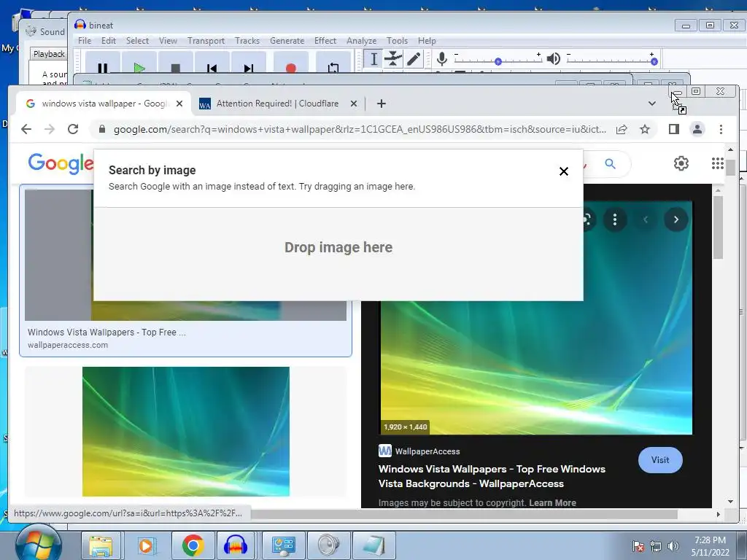The image size is (747, 560).
Task: Bookmark this page with the star
Action: [x=645, y=129]
